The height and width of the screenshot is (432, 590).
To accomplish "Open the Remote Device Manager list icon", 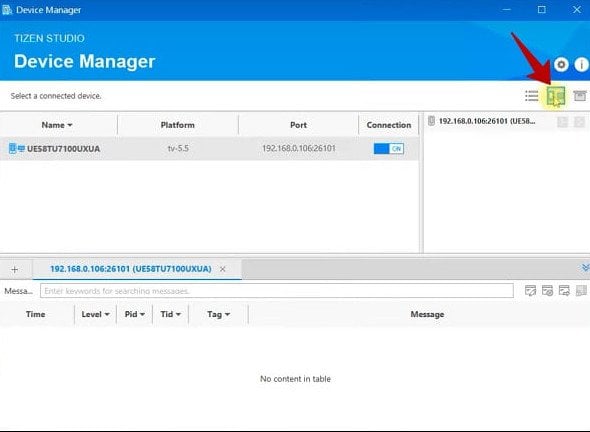I will click(x=531, y=96).
